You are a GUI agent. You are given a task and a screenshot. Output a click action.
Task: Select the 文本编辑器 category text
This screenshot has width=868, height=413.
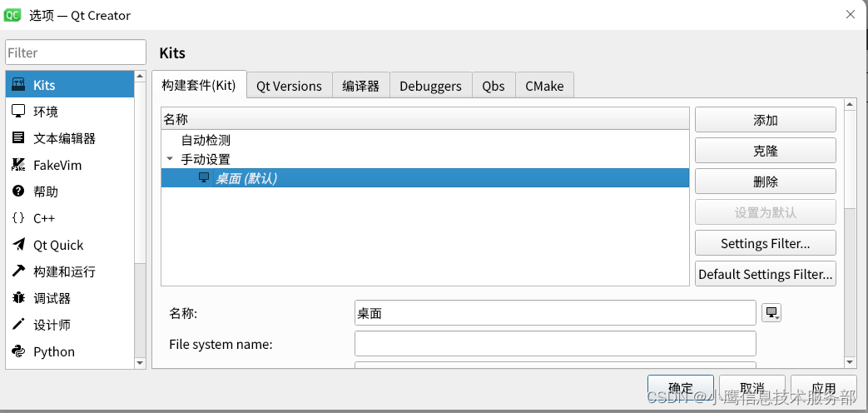click(65, 138)
